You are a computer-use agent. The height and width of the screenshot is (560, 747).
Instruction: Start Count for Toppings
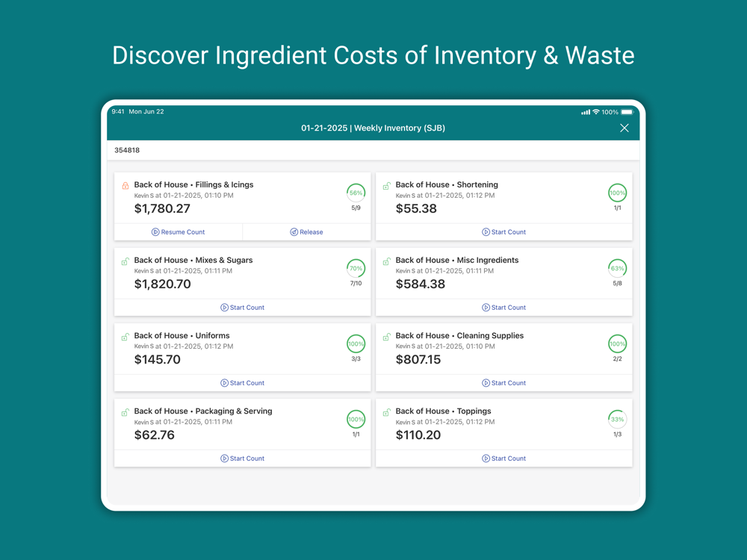(503, 458)
